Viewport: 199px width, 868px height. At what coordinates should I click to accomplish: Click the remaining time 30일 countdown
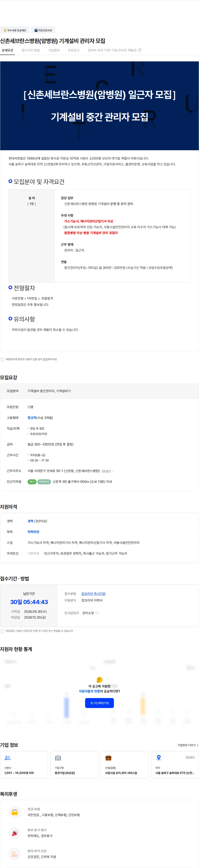click(29, 602)
